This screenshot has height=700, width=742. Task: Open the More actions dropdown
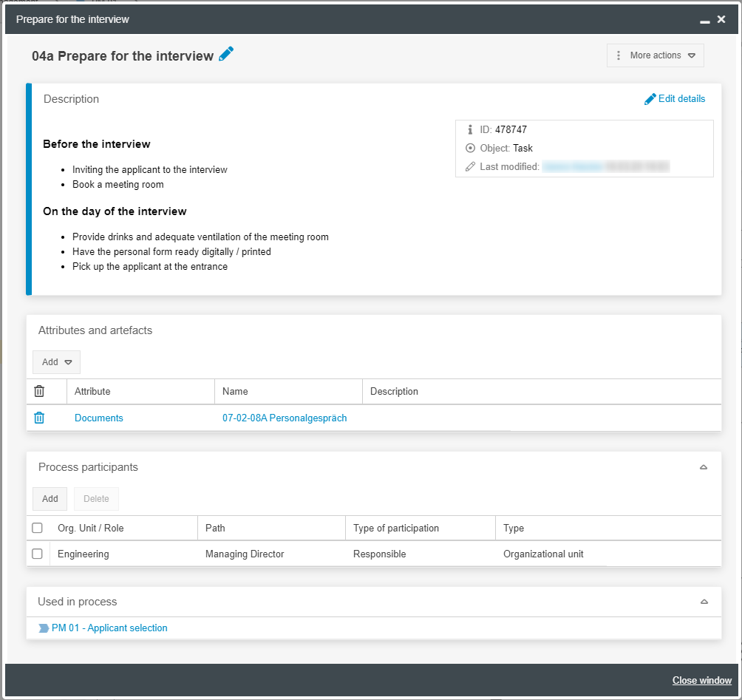point(655,55)
